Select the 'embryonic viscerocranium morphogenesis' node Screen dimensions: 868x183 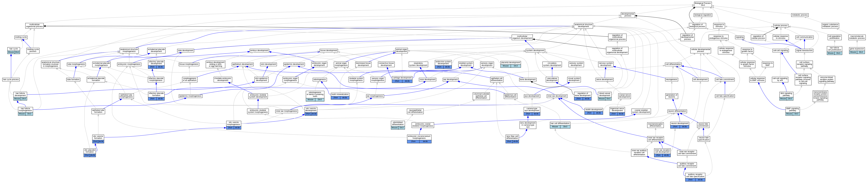point(419,139)
